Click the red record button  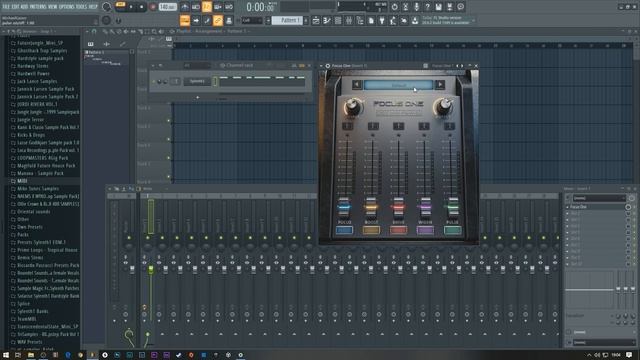[x=153, y=7]
